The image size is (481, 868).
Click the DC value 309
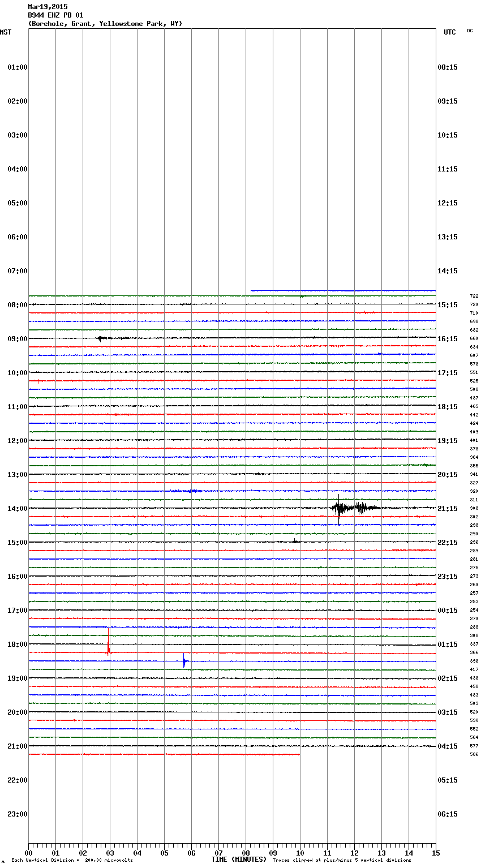(x=474, y=508)
